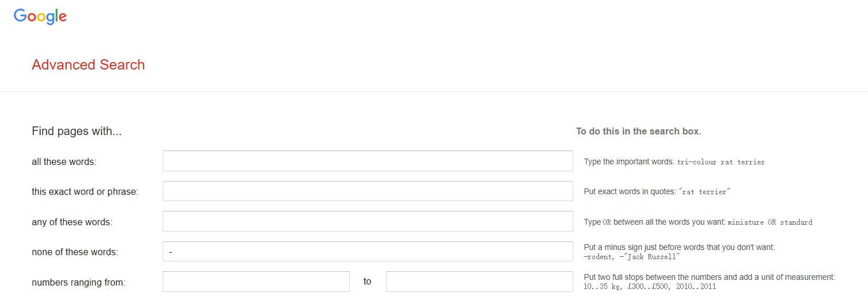Select the "this exact word or phrase" text box

tap(368, 191)
